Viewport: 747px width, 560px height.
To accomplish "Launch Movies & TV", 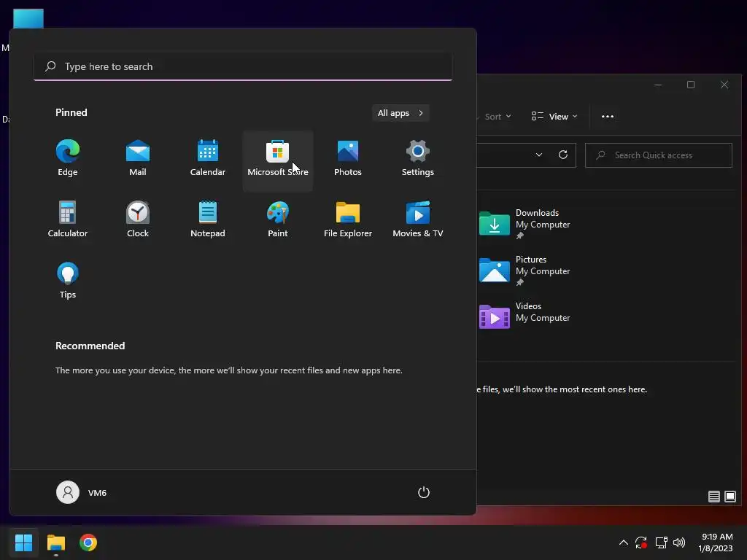I will [x=418, y=219].
